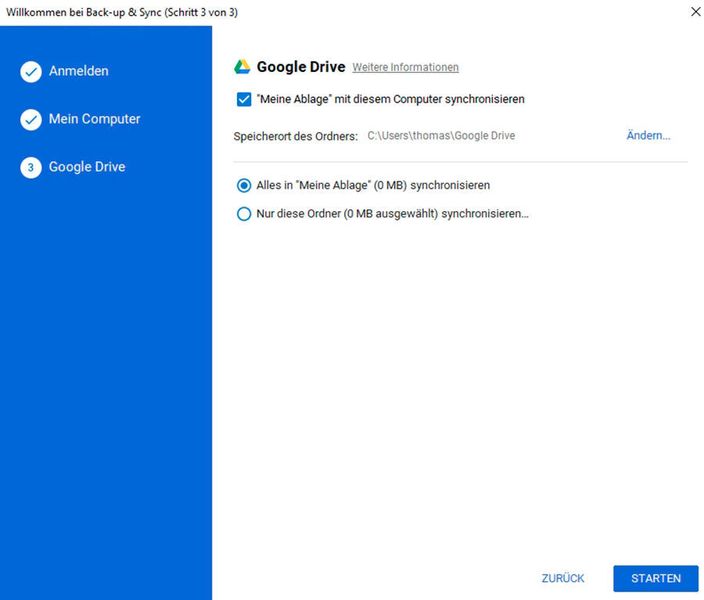Click the Mein Computer checkmark step icon
This screenshot has height=600, width=704.
point(31,119)
